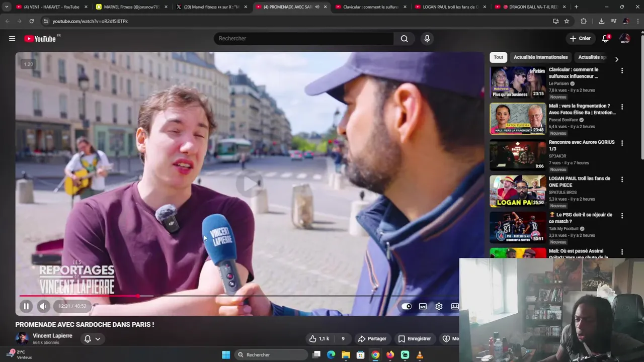Screen dimensions: 644x362
Task: Expand subscription notification bell dropdown
Action: pos(92,339)
